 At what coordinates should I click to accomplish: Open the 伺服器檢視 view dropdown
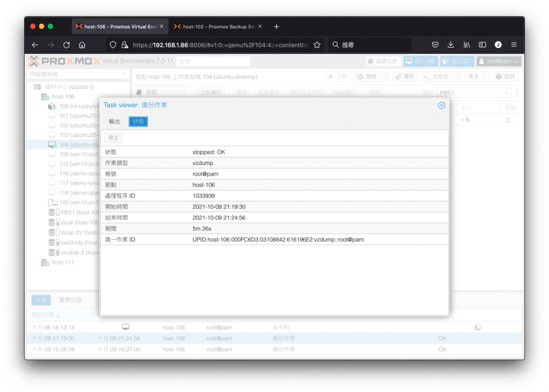click(78, 74)
